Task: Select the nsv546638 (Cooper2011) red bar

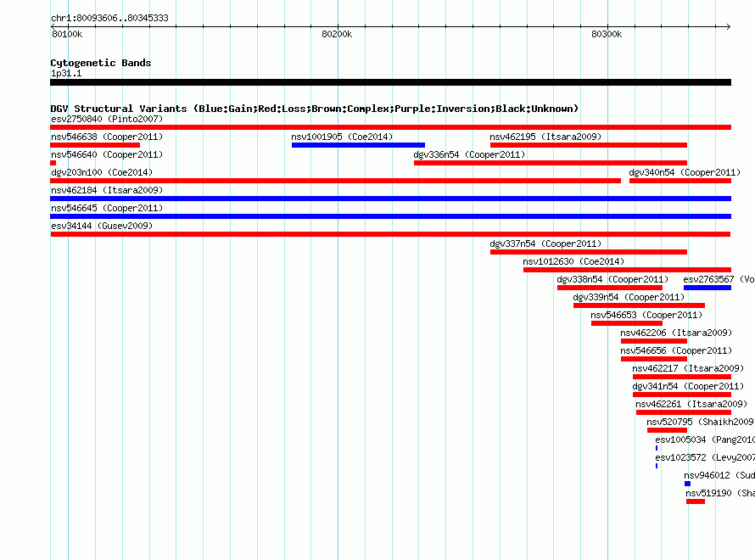Action: (95, 145)
